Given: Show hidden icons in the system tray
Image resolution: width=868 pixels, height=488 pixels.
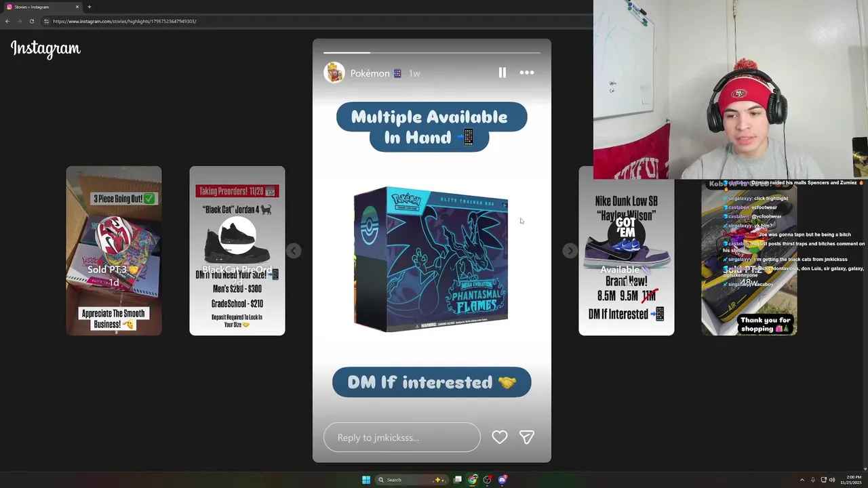Looking at the screenshot, I should (802, 480).
